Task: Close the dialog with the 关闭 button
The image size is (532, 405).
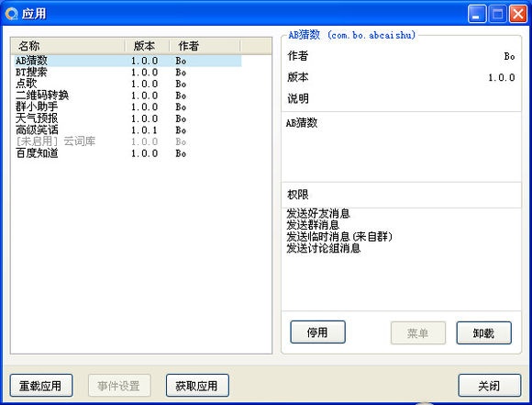Action: tap(490, 386)
